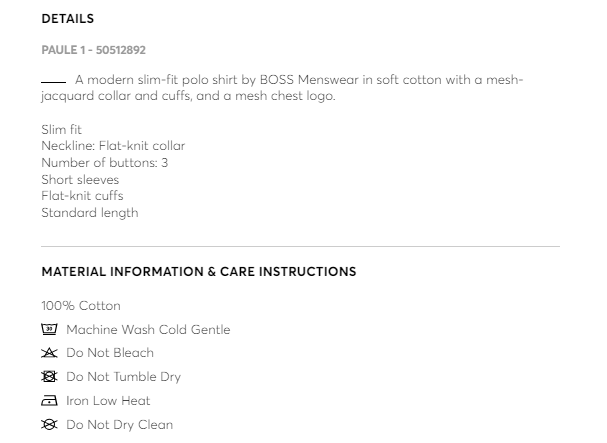Viewport: 607px width, 443px height.
Task: Click the do not tumble dry icon
Action: [49, 377]
